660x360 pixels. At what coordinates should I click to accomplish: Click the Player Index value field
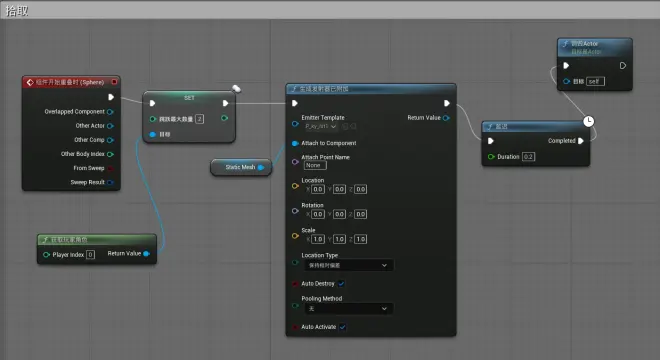[x=90, y=255]
